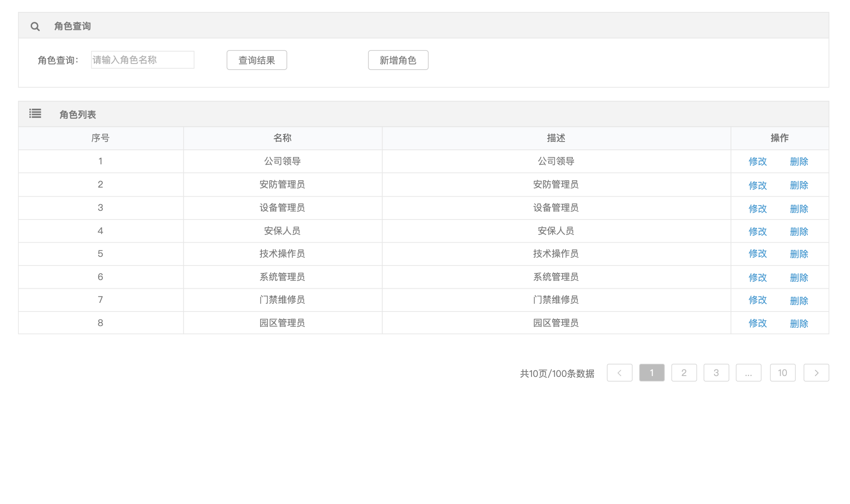
Task: Edit the 安防管理员 role
Action: click(x=757, y=185)
